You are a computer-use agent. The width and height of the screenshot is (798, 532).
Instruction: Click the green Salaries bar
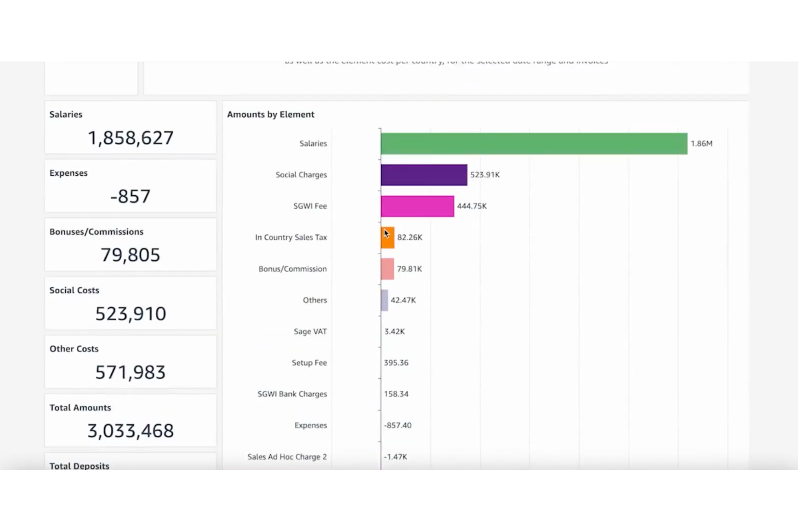[x=534, y=143]
